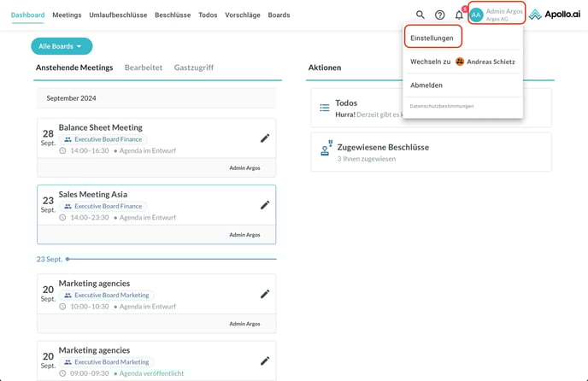
Task: Open the Gastzugriff tab
Action: point(193,67)
